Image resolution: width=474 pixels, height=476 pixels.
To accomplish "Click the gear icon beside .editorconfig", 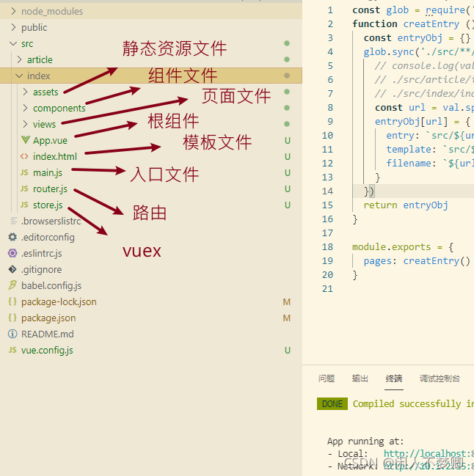I will coord(12,237).
